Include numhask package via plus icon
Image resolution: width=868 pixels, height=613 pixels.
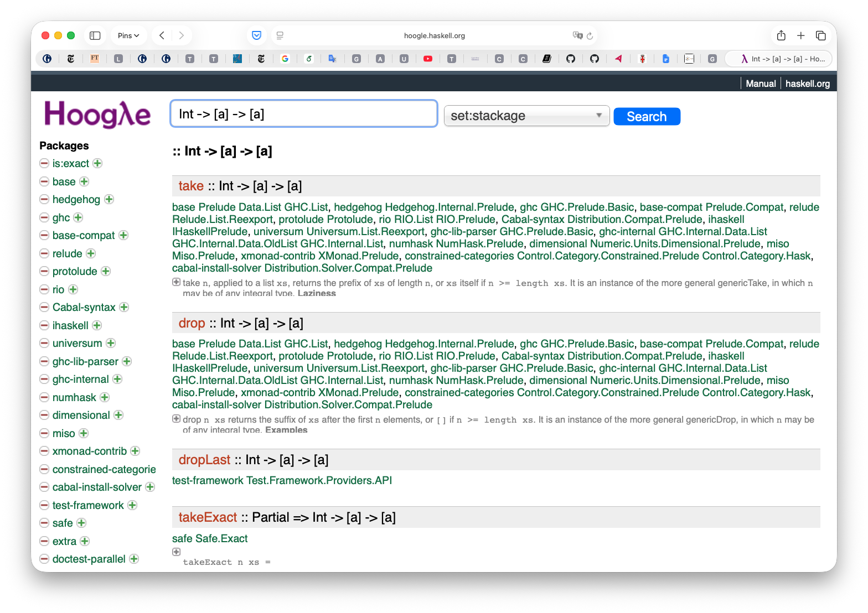pyautogui.click(x=105, y=397)
